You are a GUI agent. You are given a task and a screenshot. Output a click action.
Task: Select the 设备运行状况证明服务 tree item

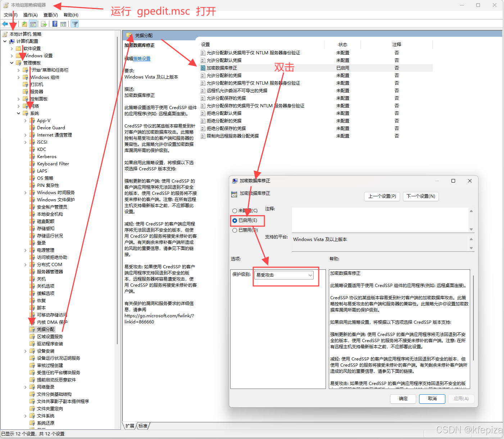coord(58,358)
